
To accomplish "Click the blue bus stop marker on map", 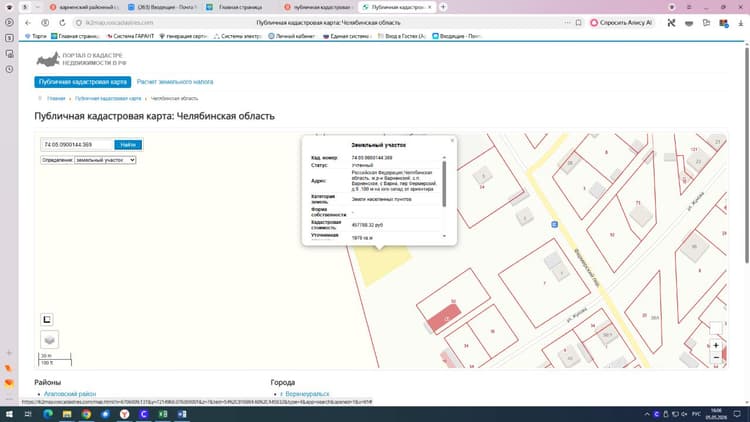I will point(554,224).
